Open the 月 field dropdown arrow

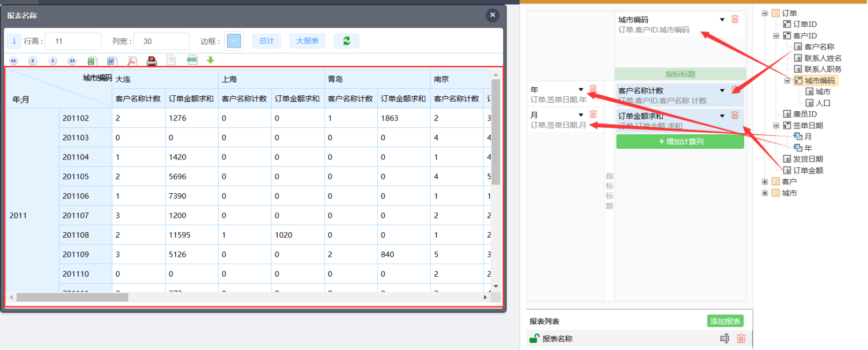(581, 115)
